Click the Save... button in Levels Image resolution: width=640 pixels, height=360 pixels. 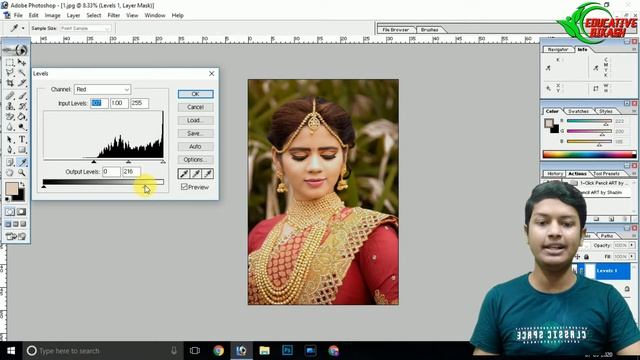pyautogui.click(x=195, y=133)
